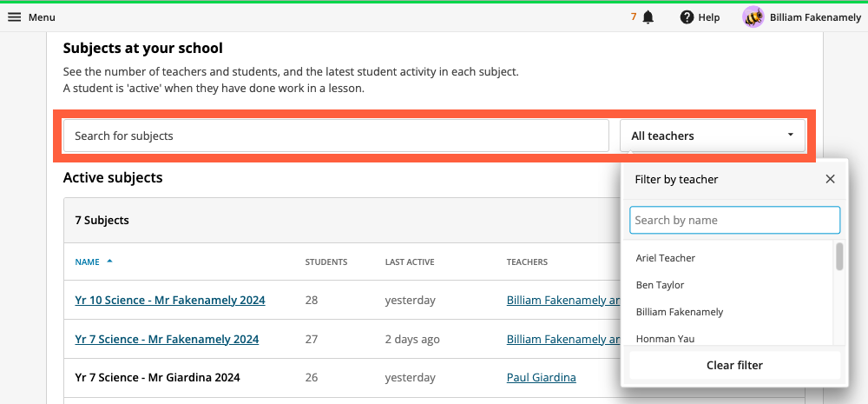Screen dimensions: 868x404
Task: Open the Paul Giardina teacher link
Action: click(x=541, y=377)
